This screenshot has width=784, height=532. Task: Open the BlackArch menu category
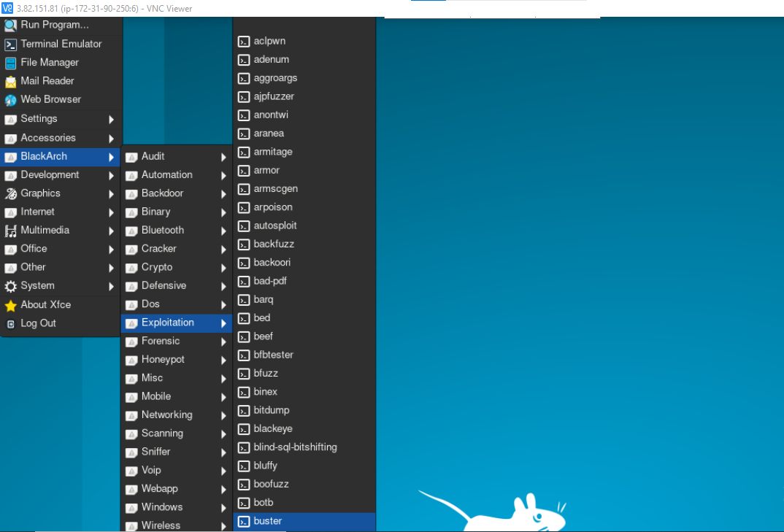tap(61, 156)
